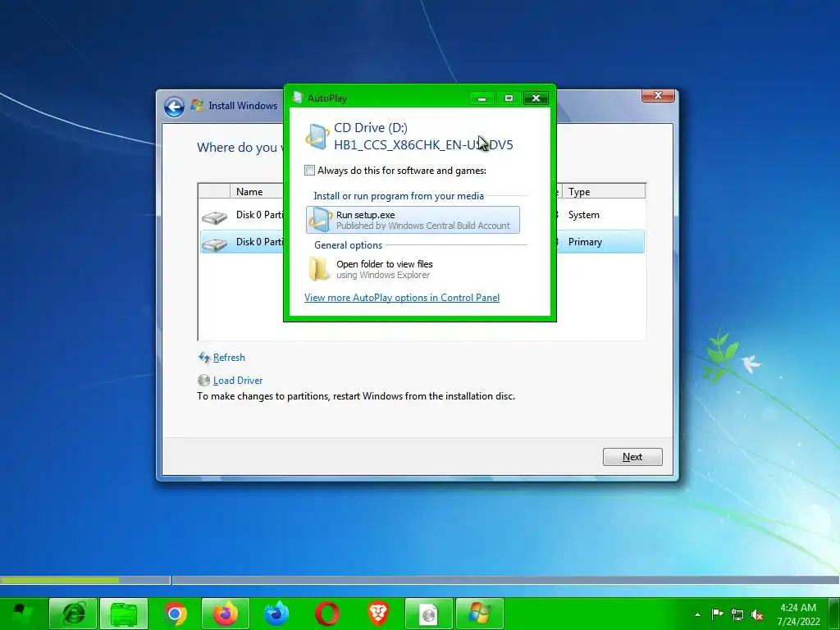840x630 pixels.
Task: Click the drive icon for the System partition
Action: [x=214, y=217]
